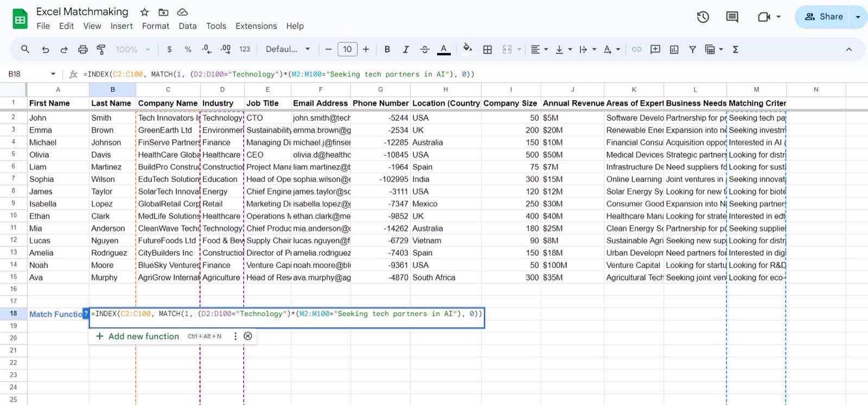
Task: Click the formula help question mark
Action: [x=86, y=313]
